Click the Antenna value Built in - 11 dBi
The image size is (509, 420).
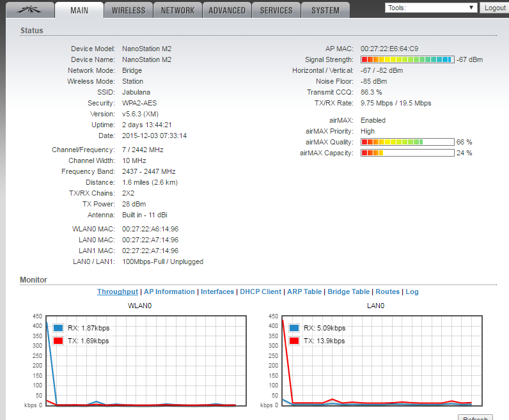point(145,215)
